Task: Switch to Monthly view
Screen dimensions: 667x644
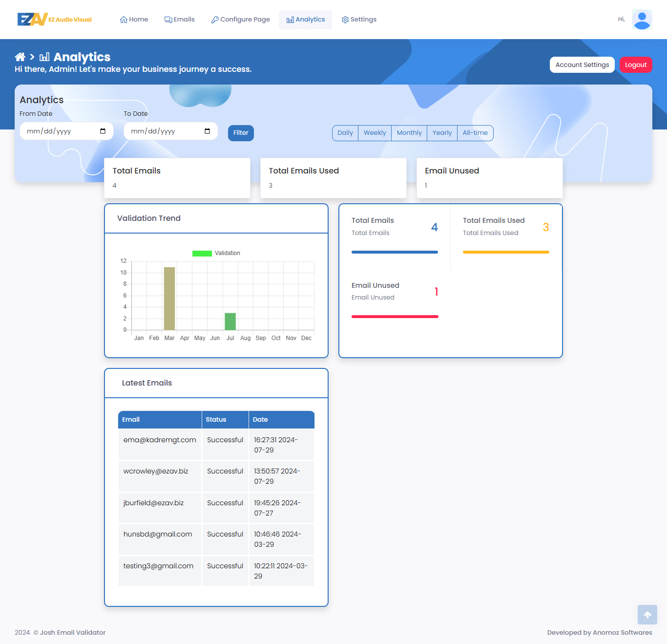Action: (409, 133)
